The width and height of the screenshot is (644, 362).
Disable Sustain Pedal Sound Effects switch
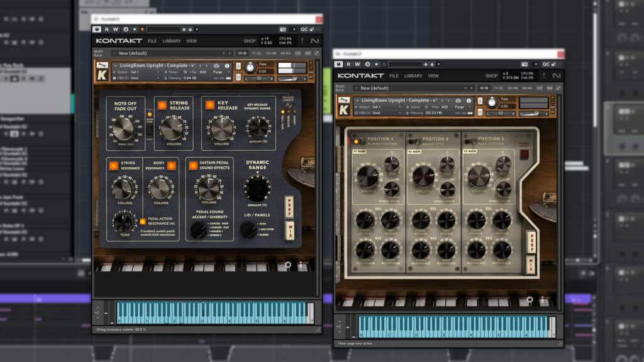click(193, 165)
